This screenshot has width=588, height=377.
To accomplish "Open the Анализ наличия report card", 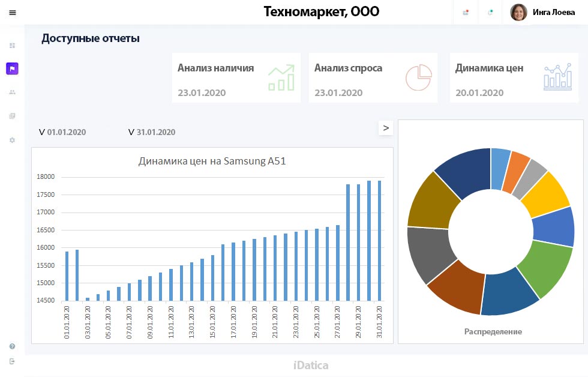I will 236,77.
